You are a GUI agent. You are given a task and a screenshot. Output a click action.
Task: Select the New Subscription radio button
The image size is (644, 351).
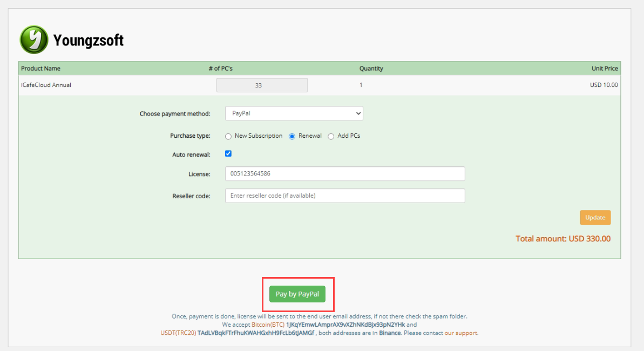click(x=228, y=136)
